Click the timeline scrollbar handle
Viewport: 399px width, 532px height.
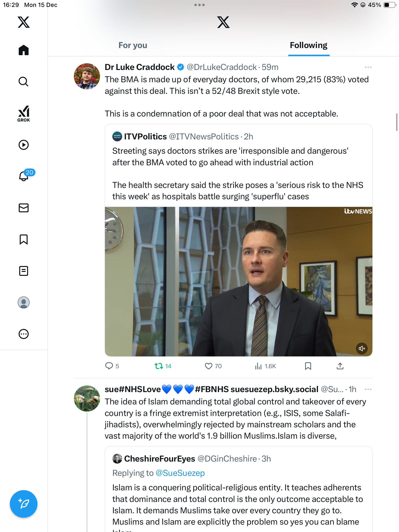pos(397,122)
